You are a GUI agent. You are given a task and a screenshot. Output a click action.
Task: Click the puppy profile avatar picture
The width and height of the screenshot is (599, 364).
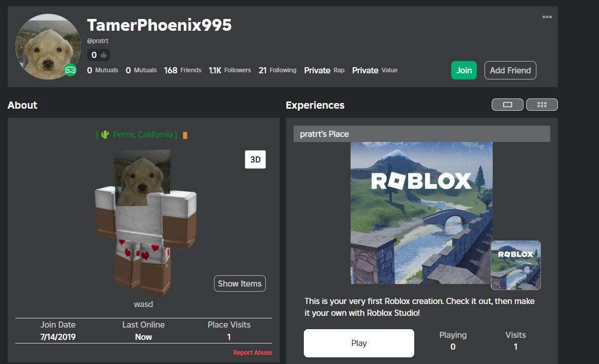[48, 47]
